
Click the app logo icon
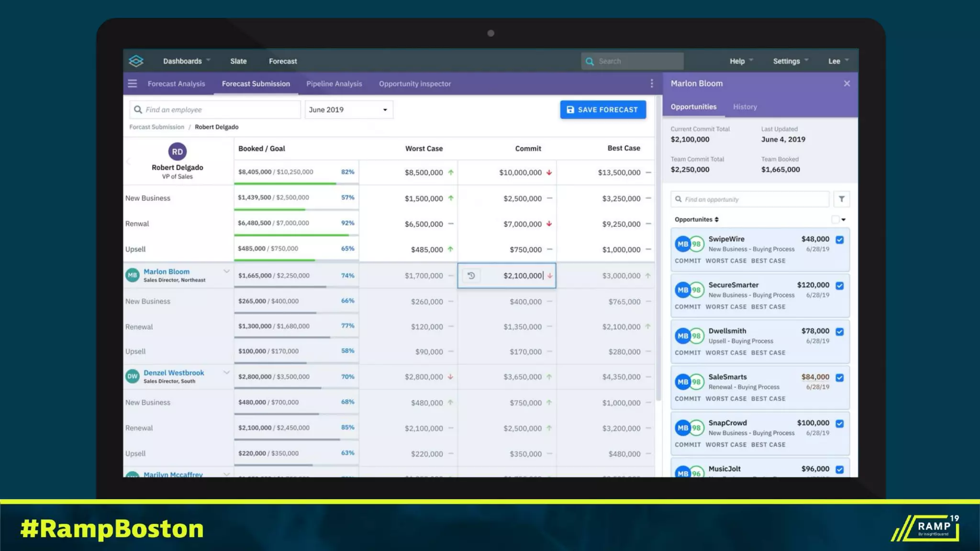[136, 61]
